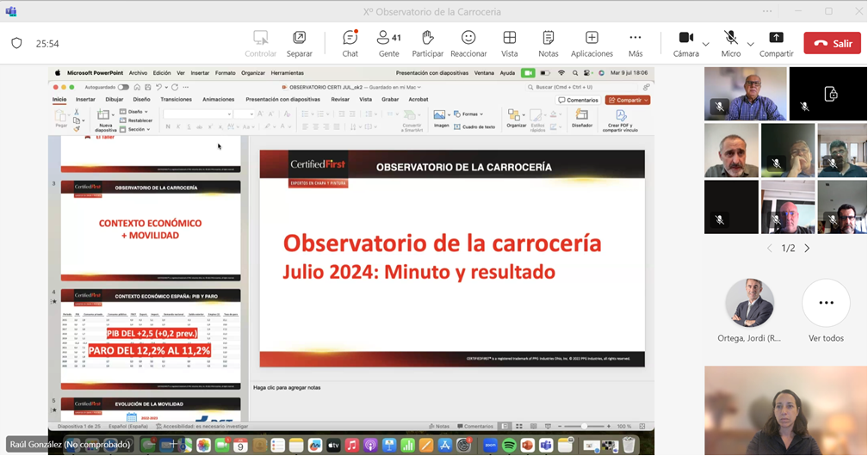868x456 pixels.
Task: Open meeting Notas
Action: [549, 43]
